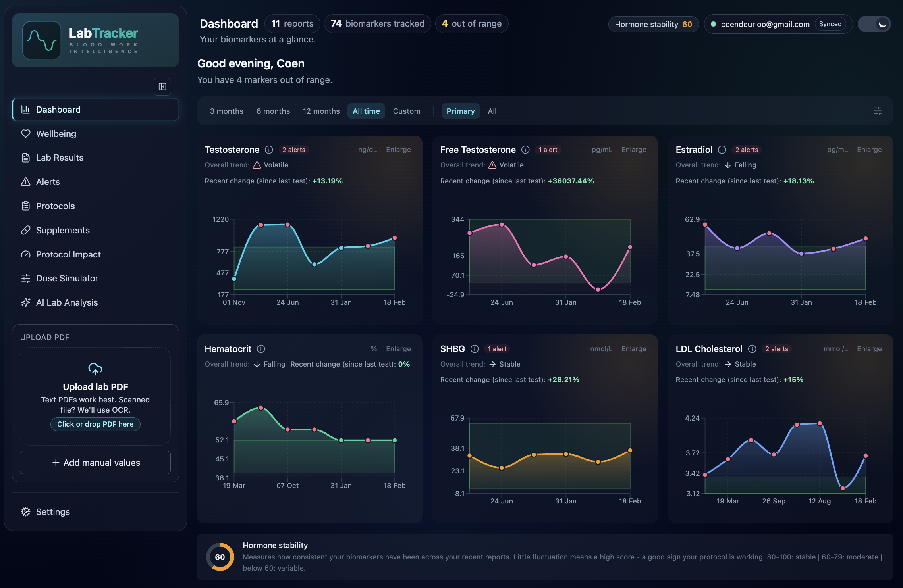Enlarge the SHBG chart
Image resolution: width=903 pixels, height=588 pixels.
pyautogui.click(x=633, y=349)
